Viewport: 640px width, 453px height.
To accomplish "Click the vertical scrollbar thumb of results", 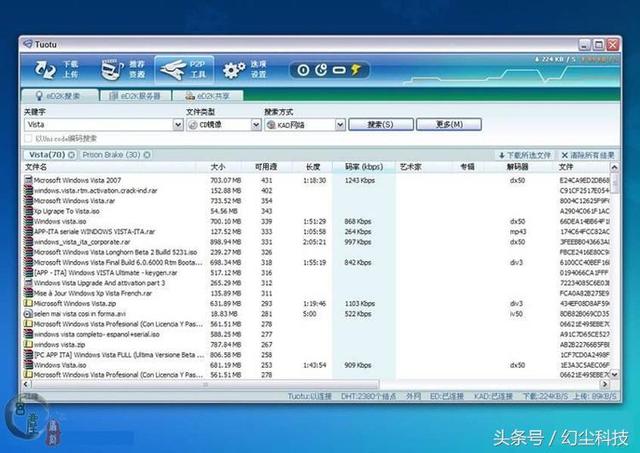I will (x=614, y=183).
